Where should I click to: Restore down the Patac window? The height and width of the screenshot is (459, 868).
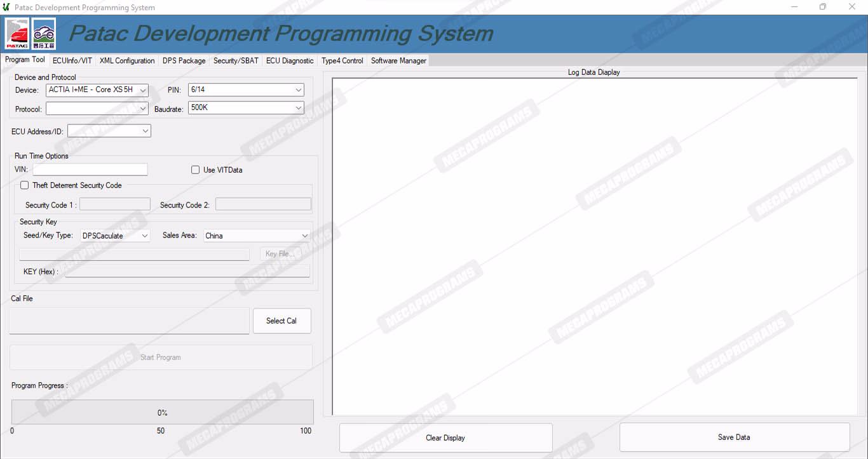823,7
